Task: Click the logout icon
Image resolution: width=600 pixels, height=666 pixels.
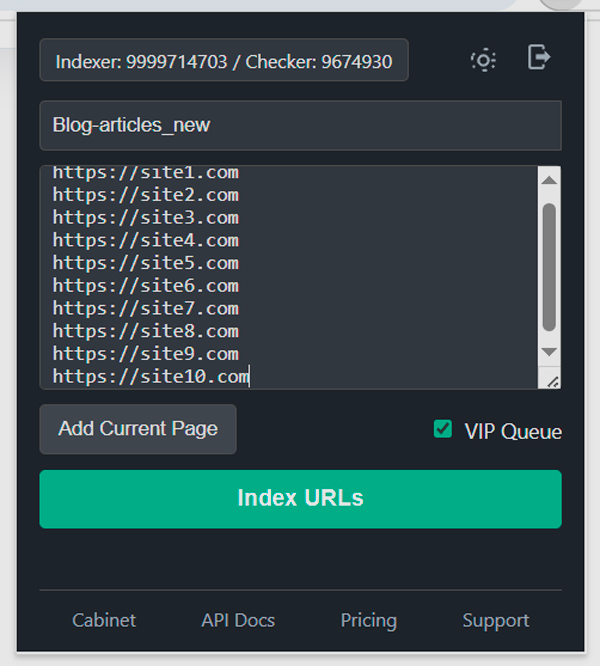Action: [x=539, y=58]
